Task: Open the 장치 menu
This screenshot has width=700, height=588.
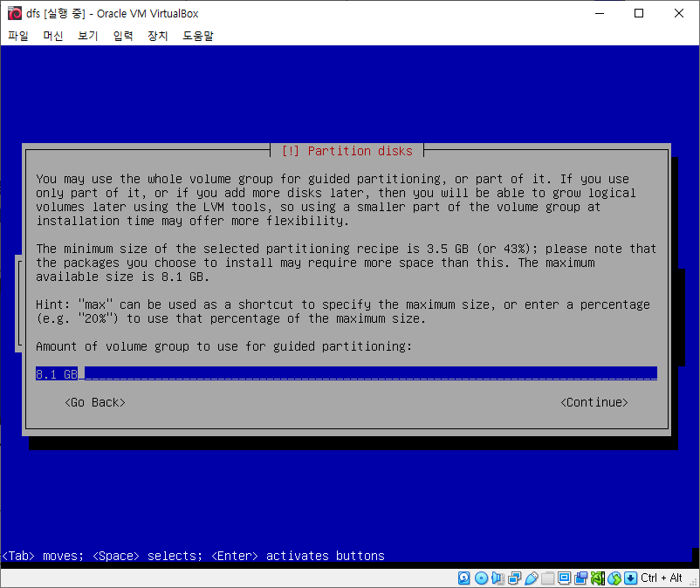Action: tap(158, 36)
